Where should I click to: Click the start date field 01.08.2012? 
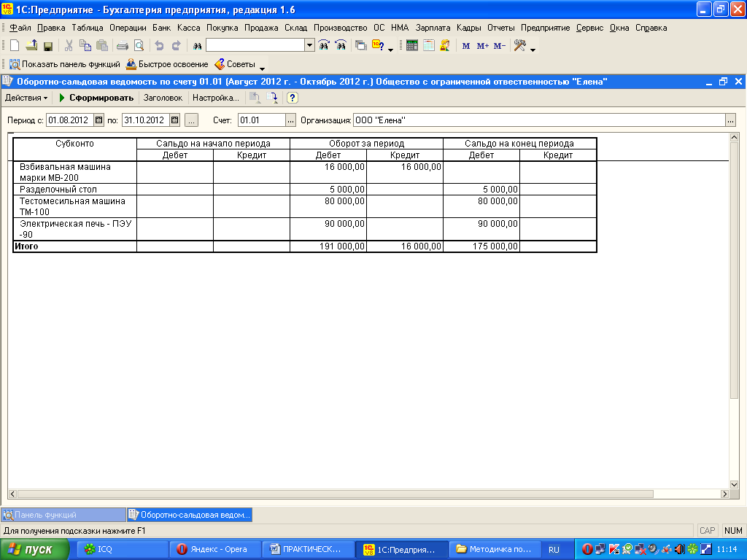pos(70,120)
